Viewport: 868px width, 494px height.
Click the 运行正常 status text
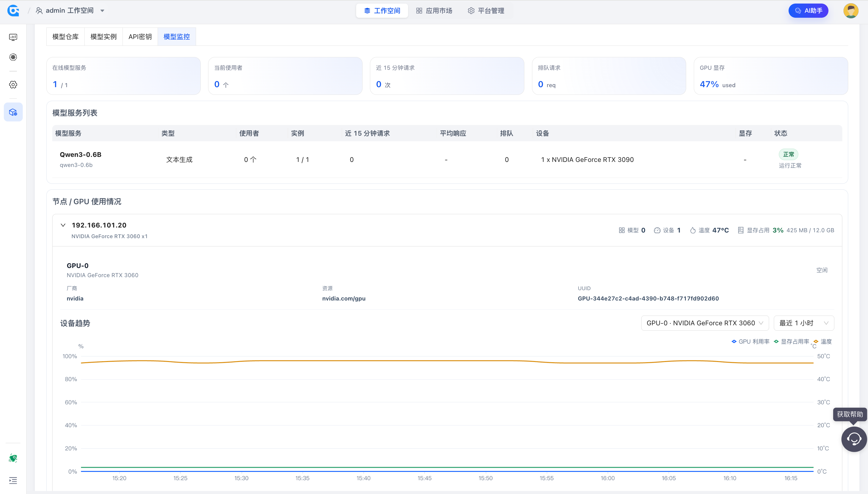point(790,165)
